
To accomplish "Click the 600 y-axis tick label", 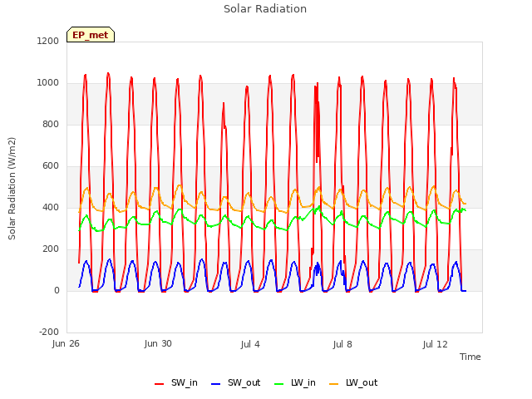I will tap(51, 166).
